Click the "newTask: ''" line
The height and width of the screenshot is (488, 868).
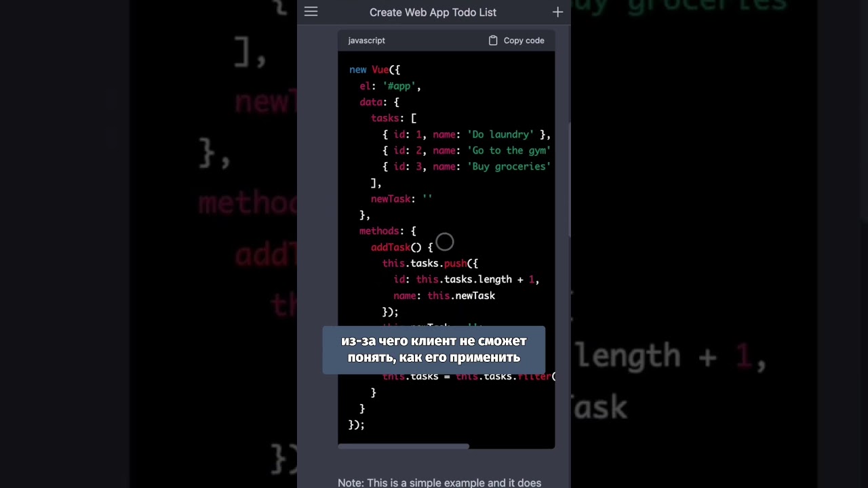click(x=401, y=199)
